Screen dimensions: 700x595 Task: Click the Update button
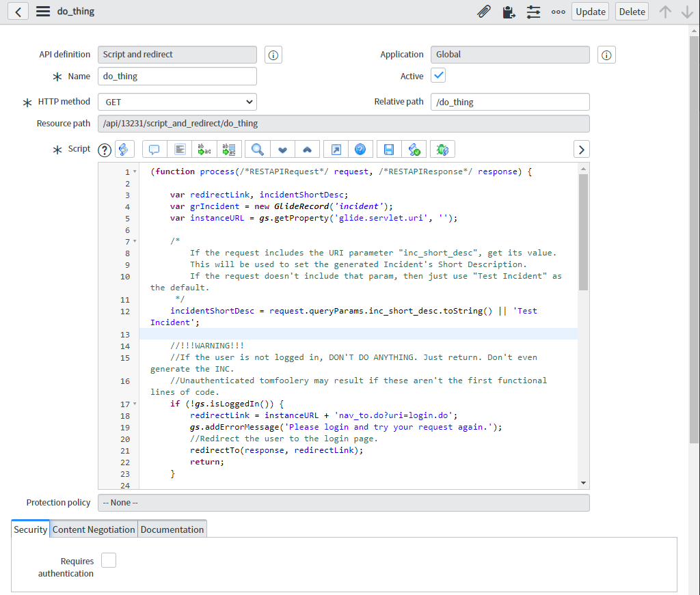click(590, 12)
